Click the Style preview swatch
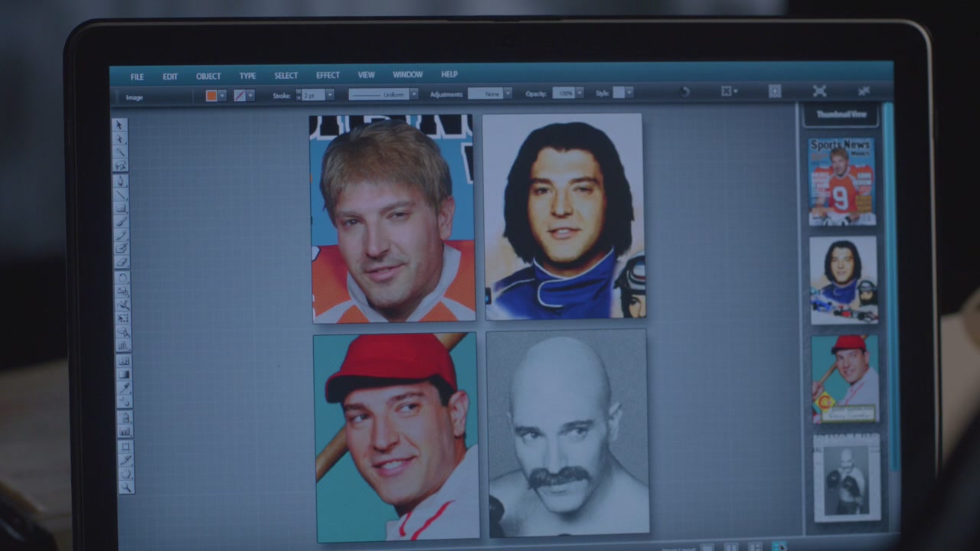The image size is (980, 551). coord(618,93)
